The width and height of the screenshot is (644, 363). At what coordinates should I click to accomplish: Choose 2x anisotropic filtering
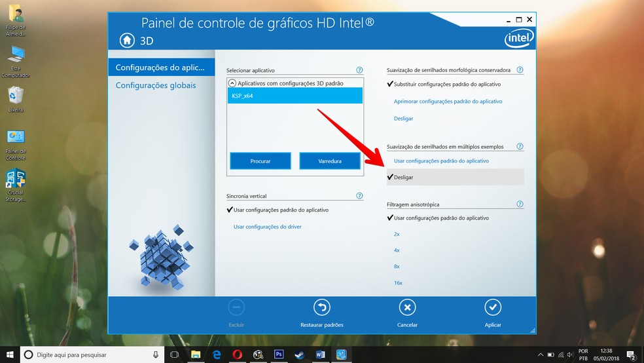tap(397, 234)
